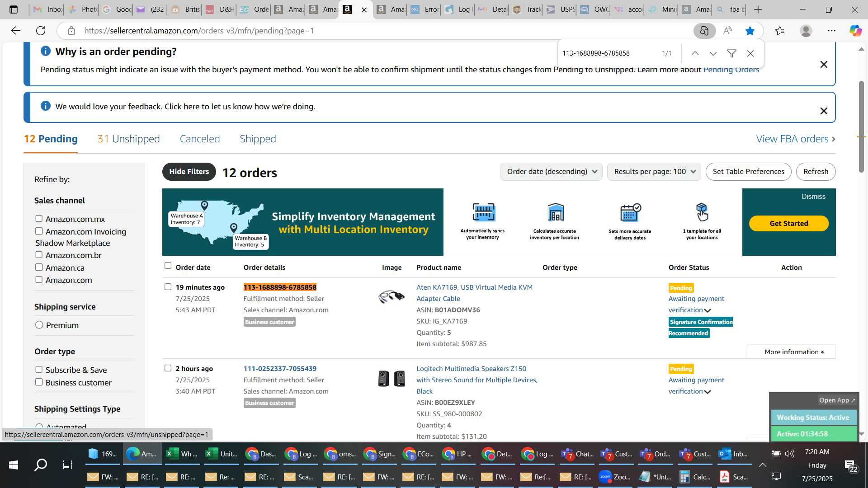Switch to Shipped orders tab
The height and width of the screenshot is (488, 868).
pyautogui.click(x=258, y=139)
